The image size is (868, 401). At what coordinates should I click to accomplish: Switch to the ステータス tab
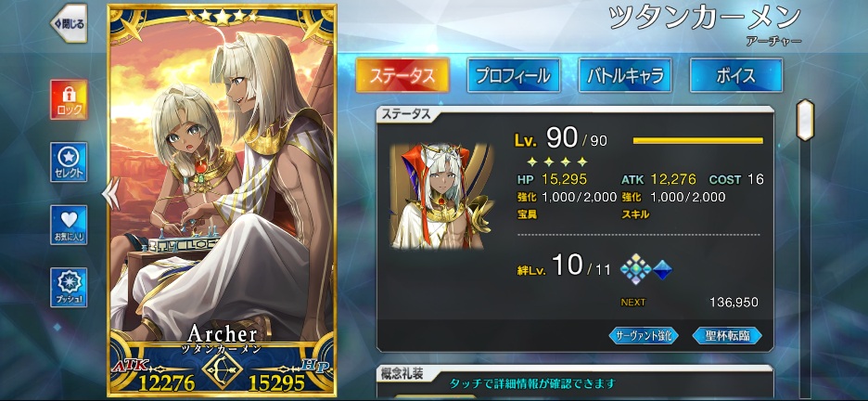pos(402,75)
